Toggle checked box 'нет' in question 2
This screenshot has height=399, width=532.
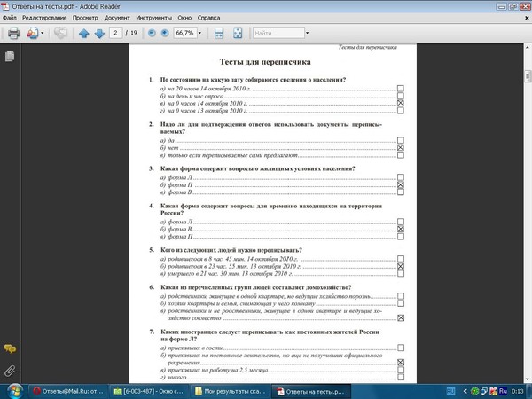(x=401, y=147)
